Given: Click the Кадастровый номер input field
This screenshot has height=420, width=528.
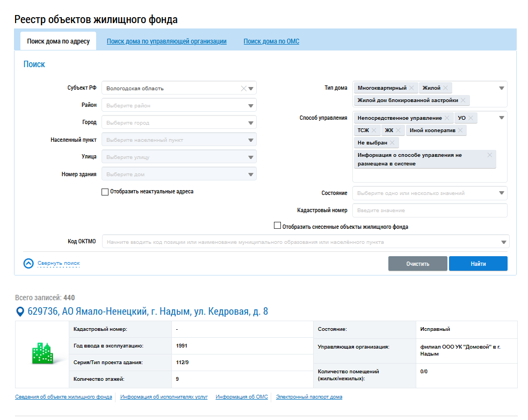Looking at the screenshot, I should click(430, 211).
